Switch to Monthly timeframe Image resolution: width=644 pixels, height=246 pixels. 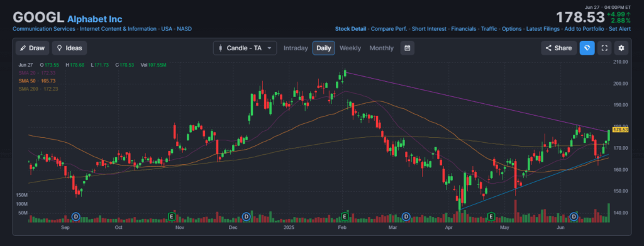coord(382,48)
